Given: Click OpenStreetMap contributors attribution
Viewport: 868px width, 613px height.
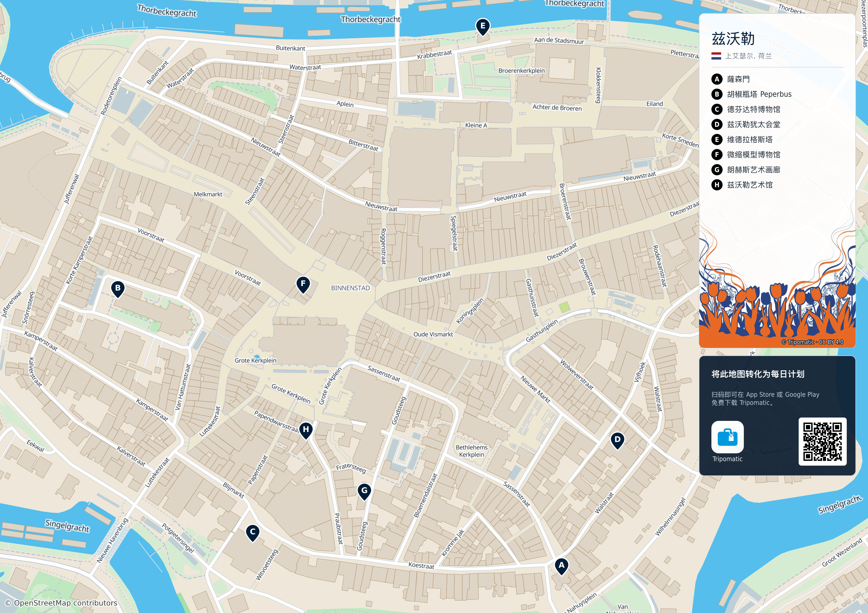Looking at the screenshot, I should [61, 603].
